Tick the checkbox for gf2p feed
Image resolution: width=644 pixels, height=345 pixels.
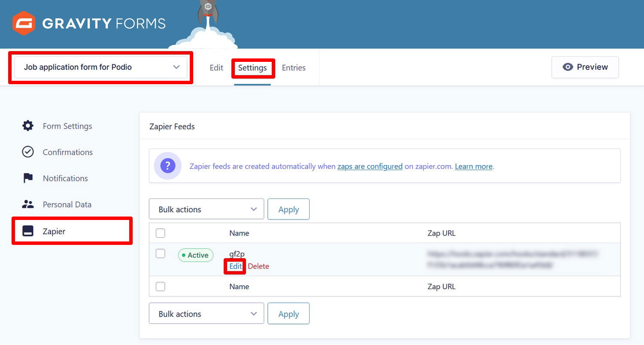[x=160, y=253]
